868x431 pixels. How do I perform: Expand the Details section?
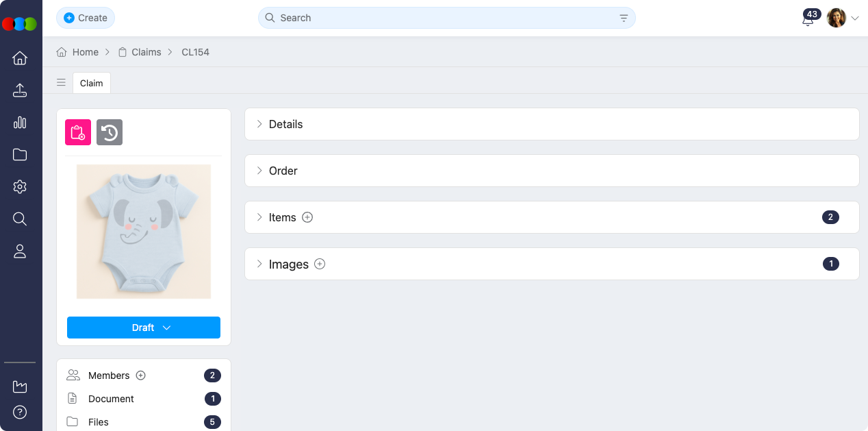[285, 124]
